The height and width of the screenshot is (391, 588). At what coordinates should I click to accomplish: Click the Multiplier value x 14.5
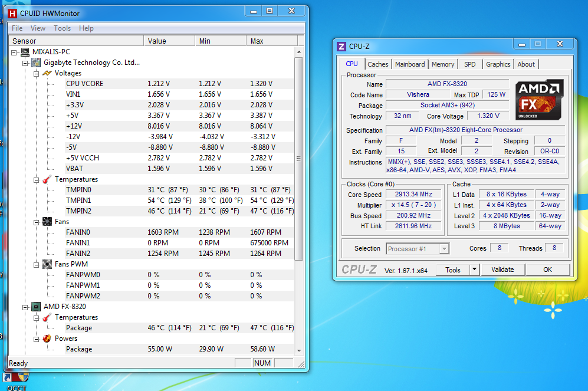click(413, 205)
